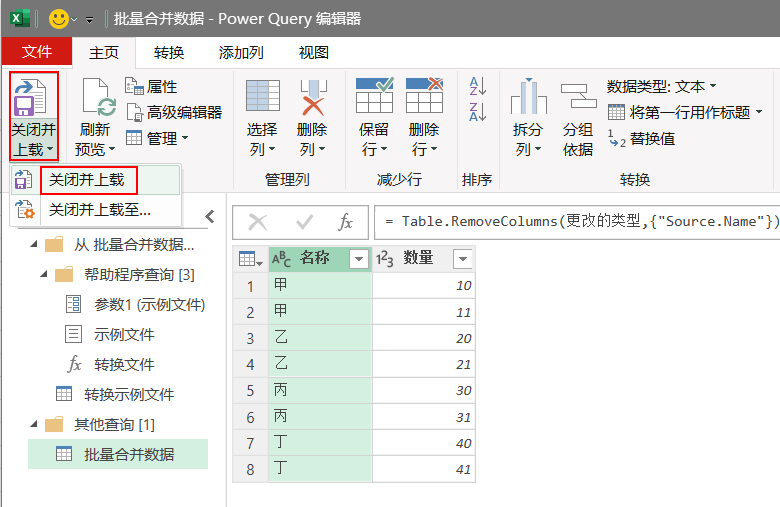Choose 关闭并上载至... menu entry
780x507 pixels.
point(99,210)
